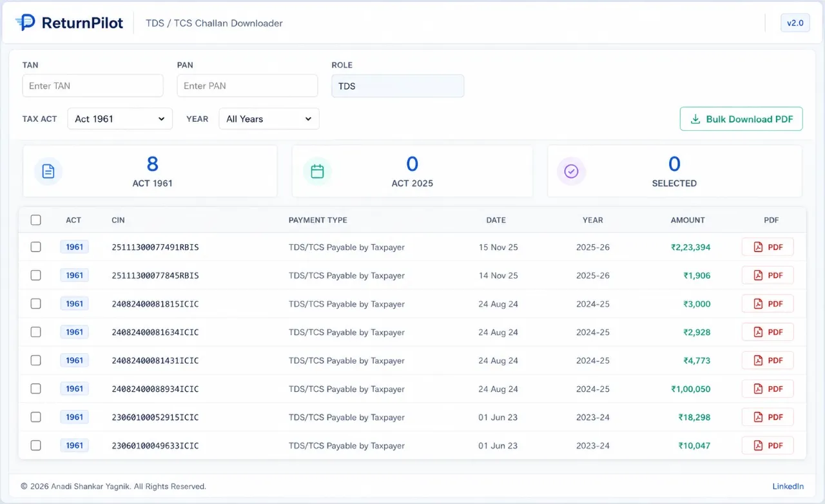This screenshot has width=825, height=504.
Task: Click the amount ₹1,00,050
Action: click(690, 389)
